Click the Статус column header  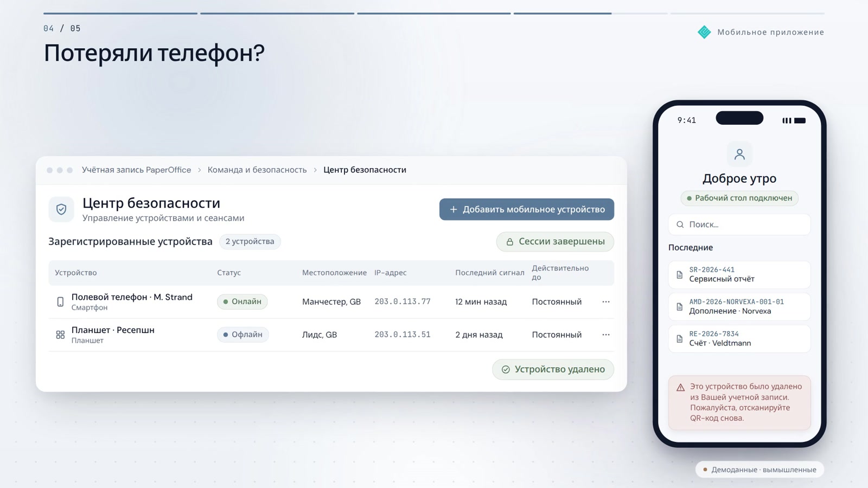tap(229, 273)
